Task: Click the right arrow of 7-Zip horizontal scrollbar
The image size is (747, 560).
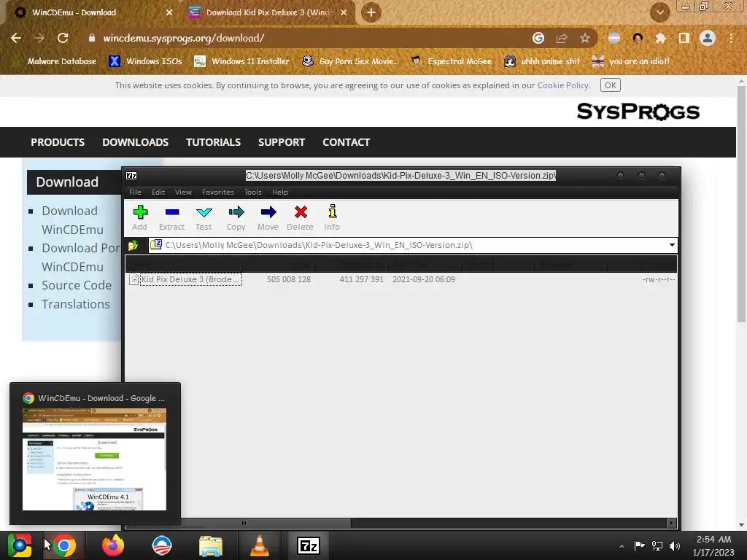Action: pos(672,524)
